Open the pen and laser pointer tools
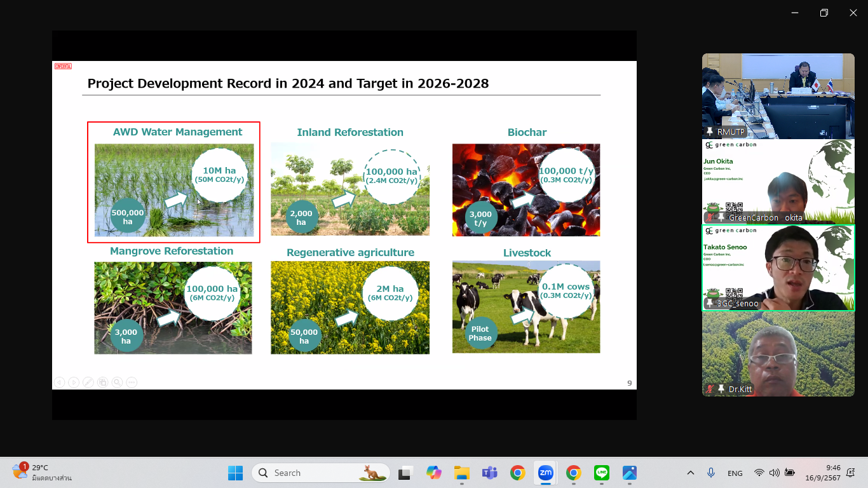868x488 pixels. tap(88, 382)
